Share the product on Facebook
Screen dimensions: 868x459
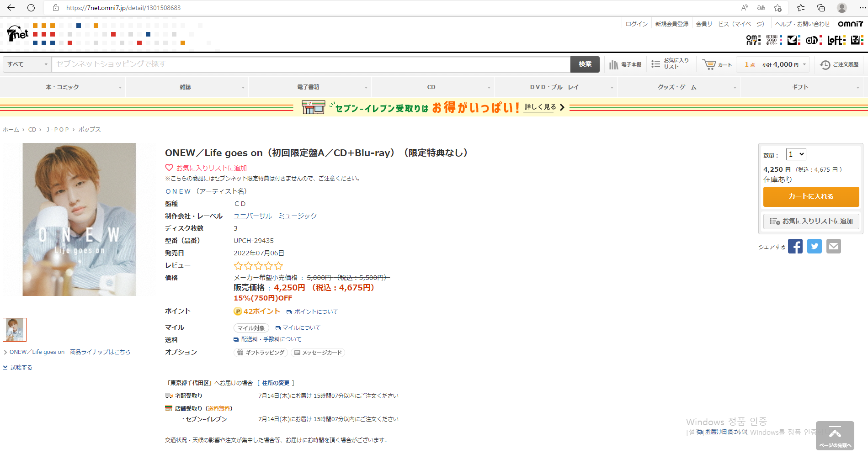click(795, 246)
